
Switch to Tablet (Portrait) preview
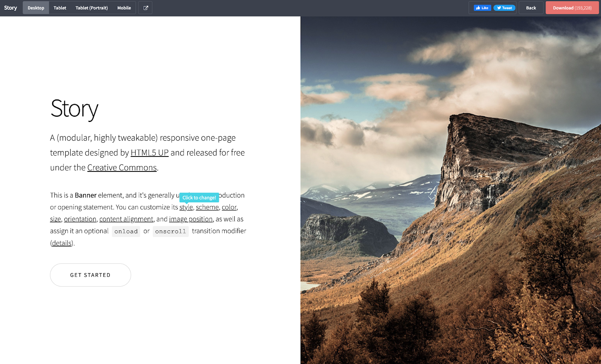coord(91,8)
